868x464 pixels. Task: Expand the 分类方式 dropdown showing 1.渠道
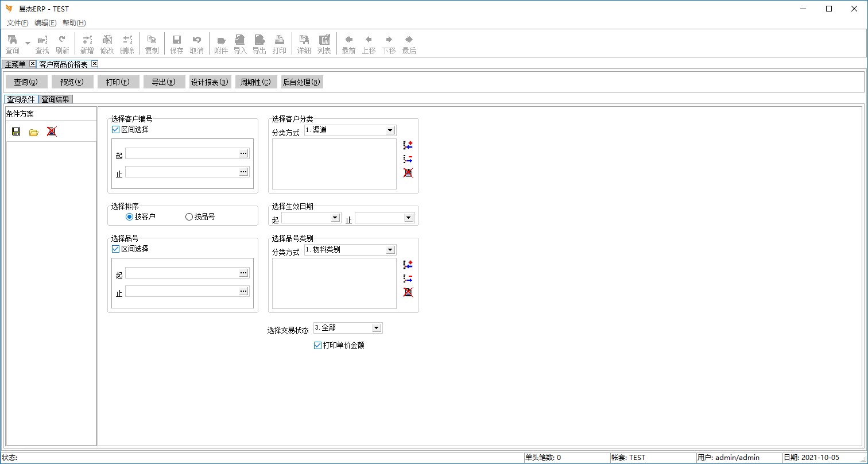click(x=390, y=131)
